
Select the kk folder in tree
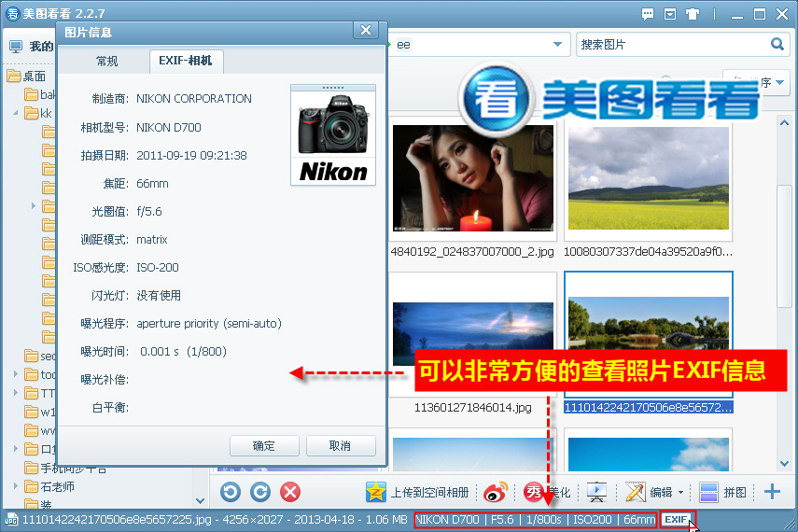(38, 113)
